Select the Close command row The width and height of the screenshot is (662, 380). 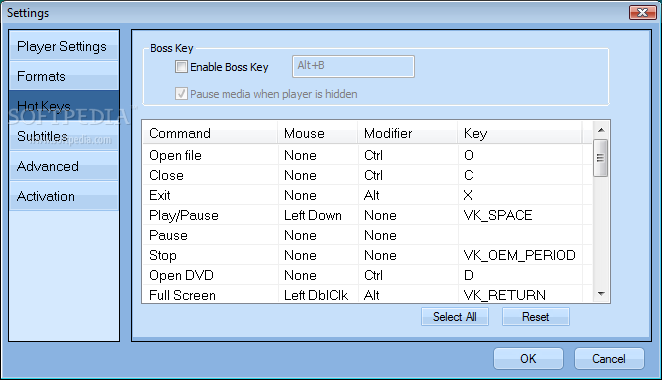pyautogui.click(x=367, y=175)
